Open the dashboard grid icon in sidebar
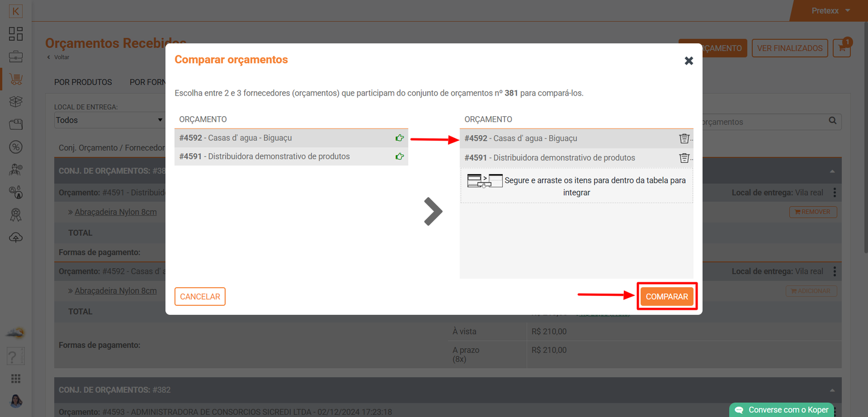This screenshot has width=868, height=417. (16, 34)
